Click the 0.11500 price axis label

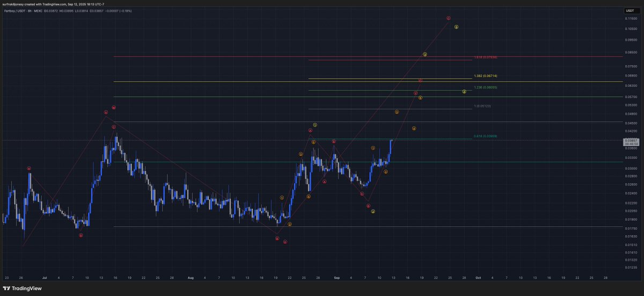point(630,19)
